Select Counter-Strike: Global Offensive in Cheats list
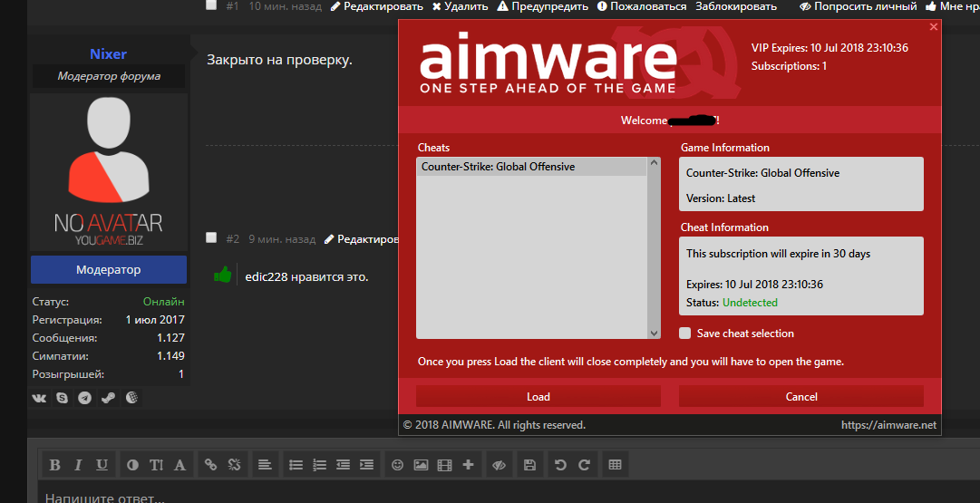Viewport: 980px width, 503px height. point(531,167)
